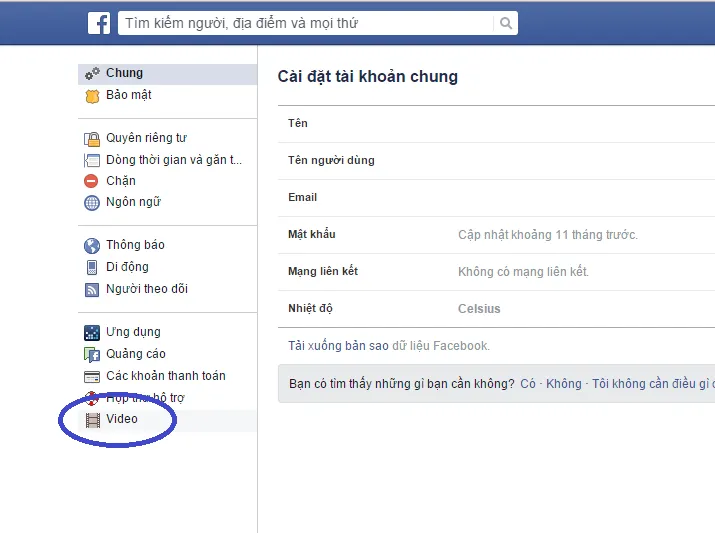The height and width of the screenshot is (533, 715).
Task: Click the credit card payments icon
Action: click(x=92, y=377)
